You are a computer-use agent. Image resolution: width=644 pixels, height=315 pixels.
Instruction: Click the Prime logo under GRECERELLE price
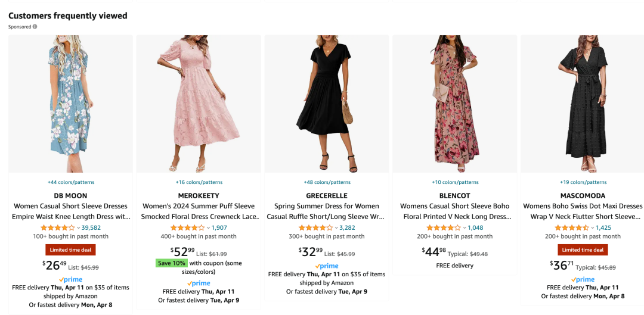[326, 266]
